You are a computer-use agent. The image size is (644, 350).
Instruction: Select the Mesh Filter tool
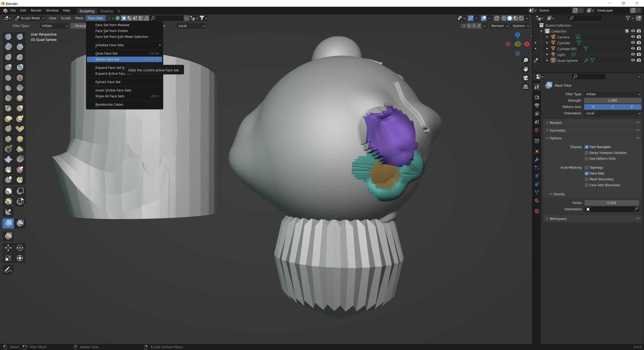(8, 223)
